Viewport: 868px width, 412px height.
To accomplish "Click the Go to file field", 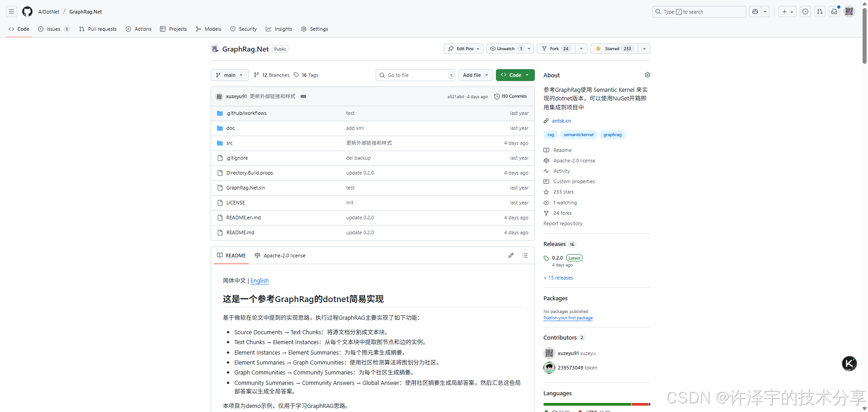I will (415, 75).
